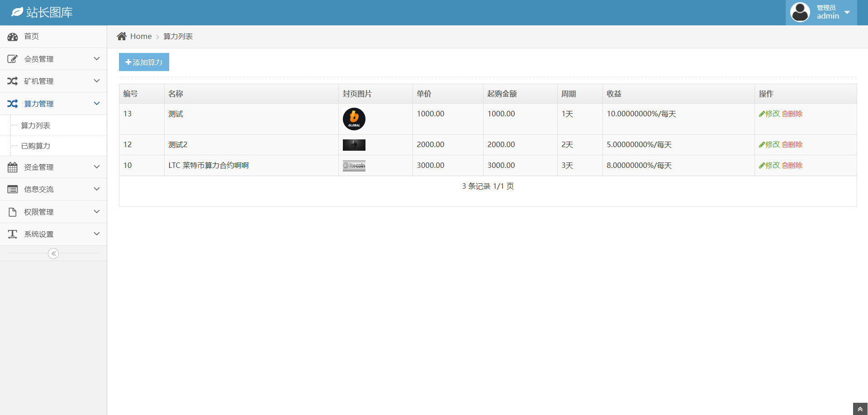Click the Bitcoin Global cover thumbnail
This screenshot has height=415, width=868.
point(354,119)
